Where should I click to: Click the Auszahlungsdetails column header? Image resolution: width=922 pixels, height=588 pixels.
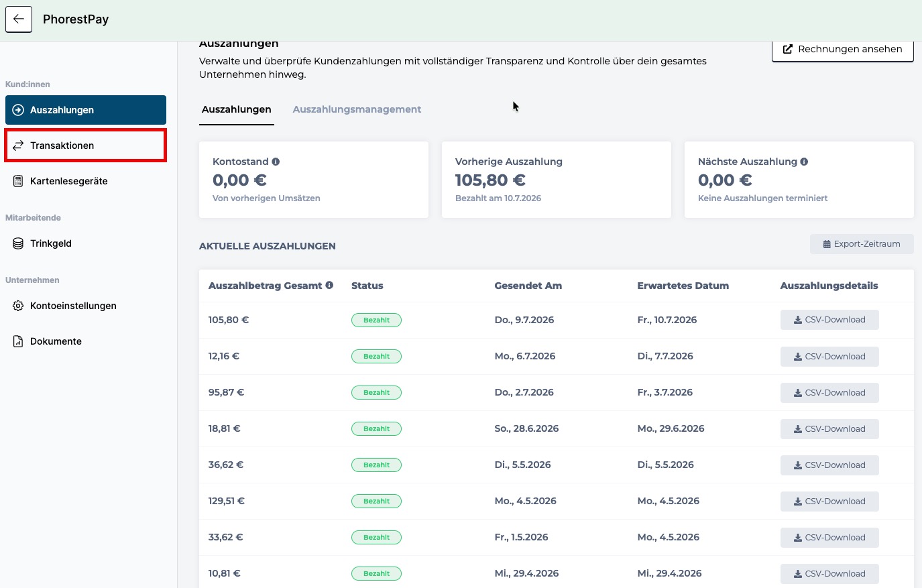tap(829, 286)
